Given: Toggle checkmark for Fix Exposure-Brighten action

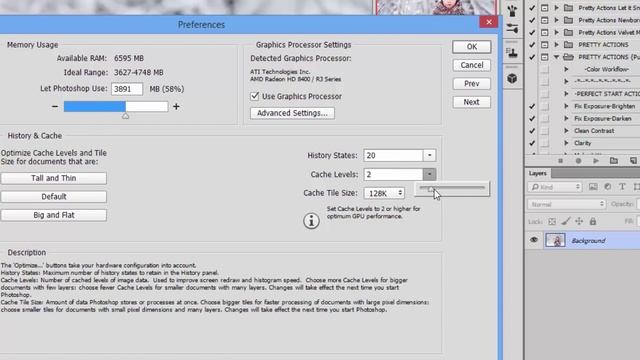Looking at the screenshot, I should (x=532, y=106).
